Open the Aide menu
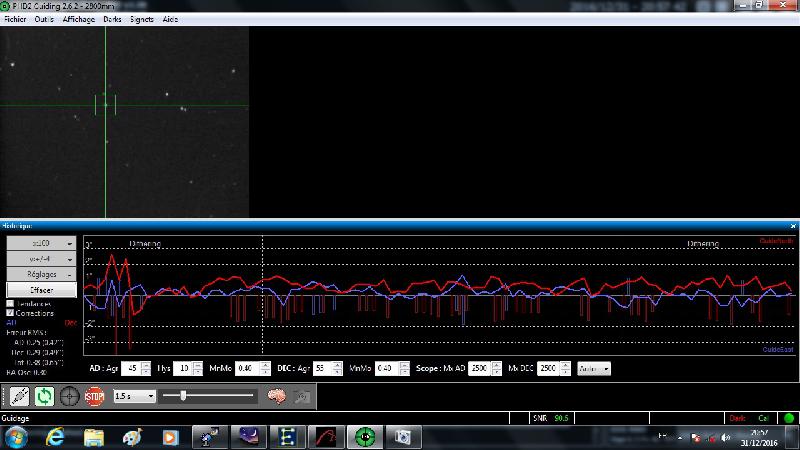This screenshot has height=450, width=800. point(170,19)
